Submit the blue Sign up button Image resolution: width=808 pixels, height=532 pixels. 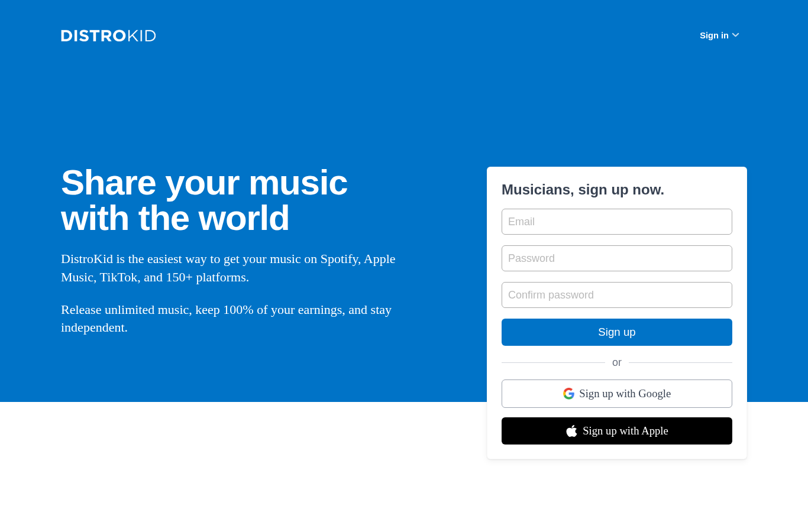(617, 332)
